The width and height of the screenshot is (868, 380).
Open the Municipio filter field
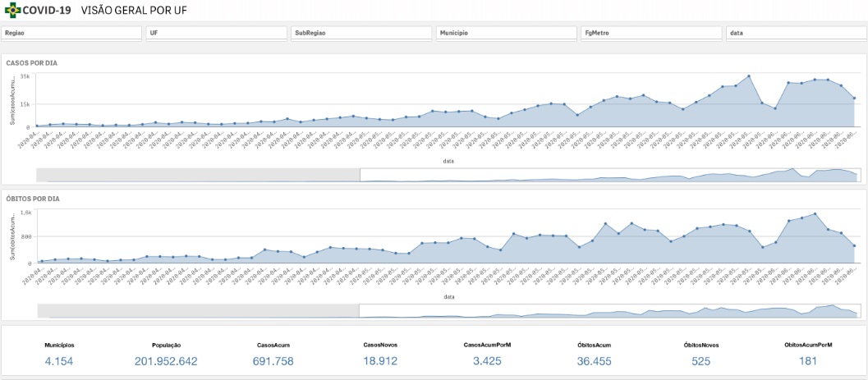coord(506,33)
